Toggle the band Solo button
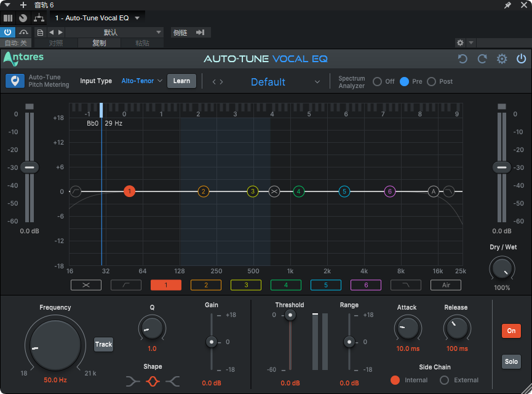This screenshot has width=532, height=394. point(511,362)
